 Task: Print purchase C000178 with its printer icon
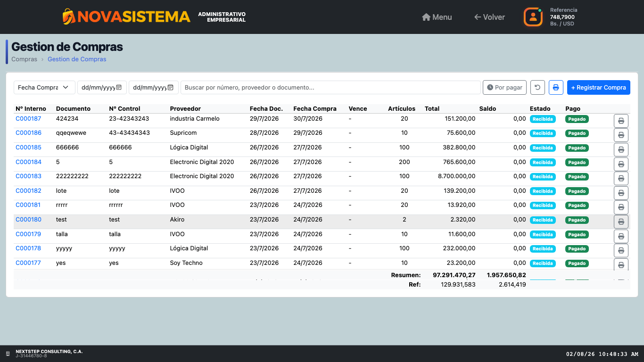(x=621, y=251)
